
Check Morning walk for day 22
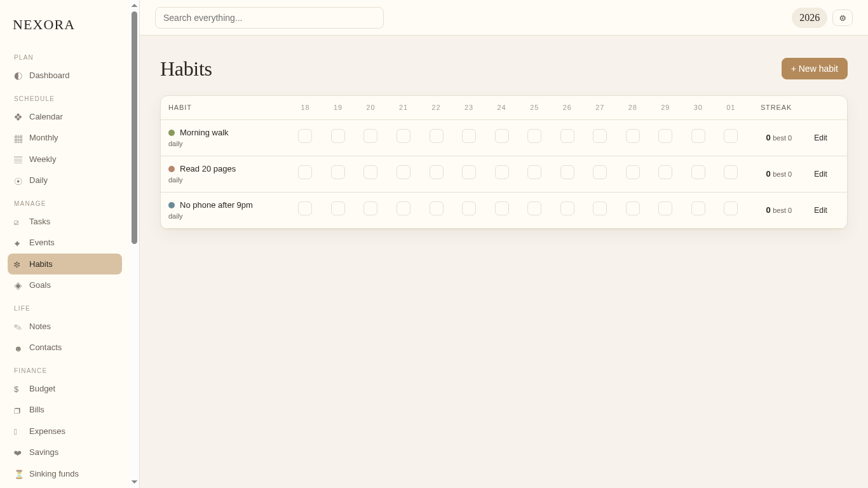point(437,136)
